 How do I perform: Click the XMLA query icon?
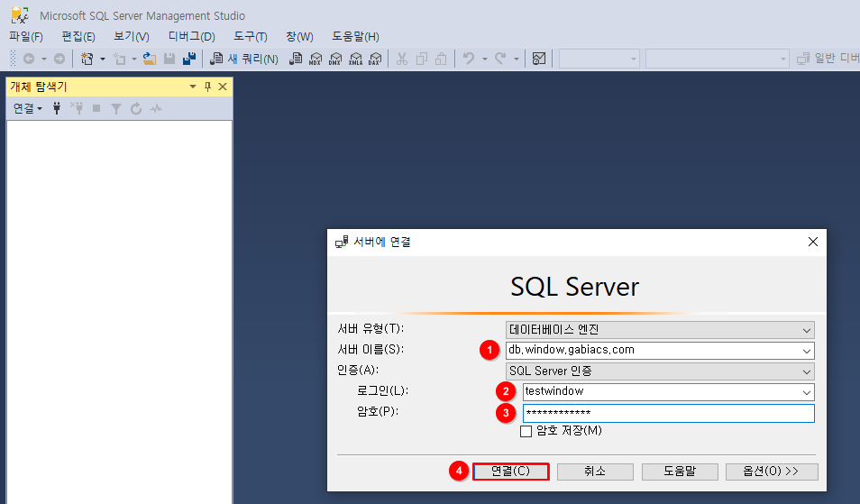pyautogui.click(x=355, y=59)
